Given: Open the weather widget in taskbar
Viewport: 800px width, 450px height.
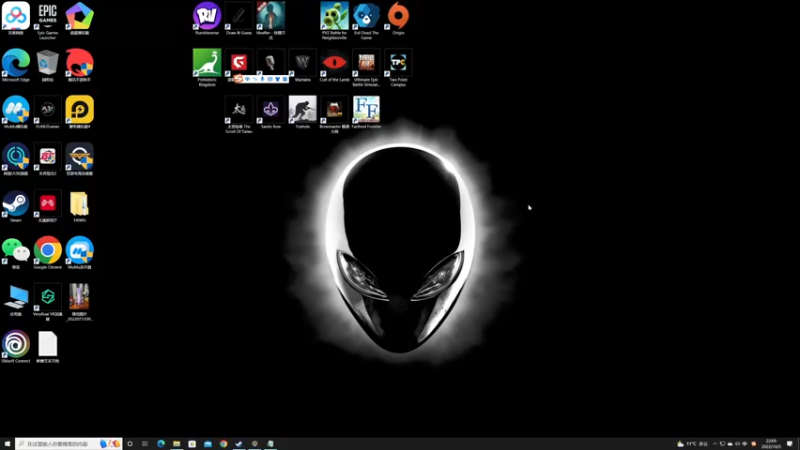Looking at the screenshot, I should pos(692,444).
